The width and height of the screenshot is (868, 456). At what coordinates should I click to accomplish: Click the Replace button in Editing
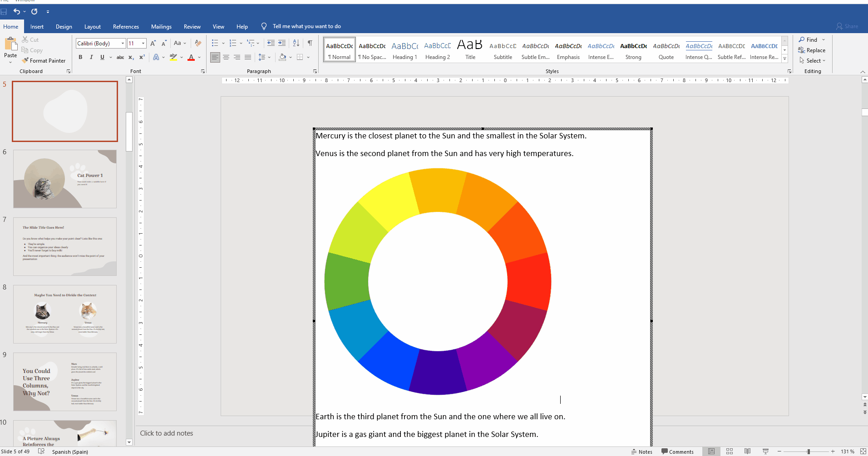tap(812, 50)
